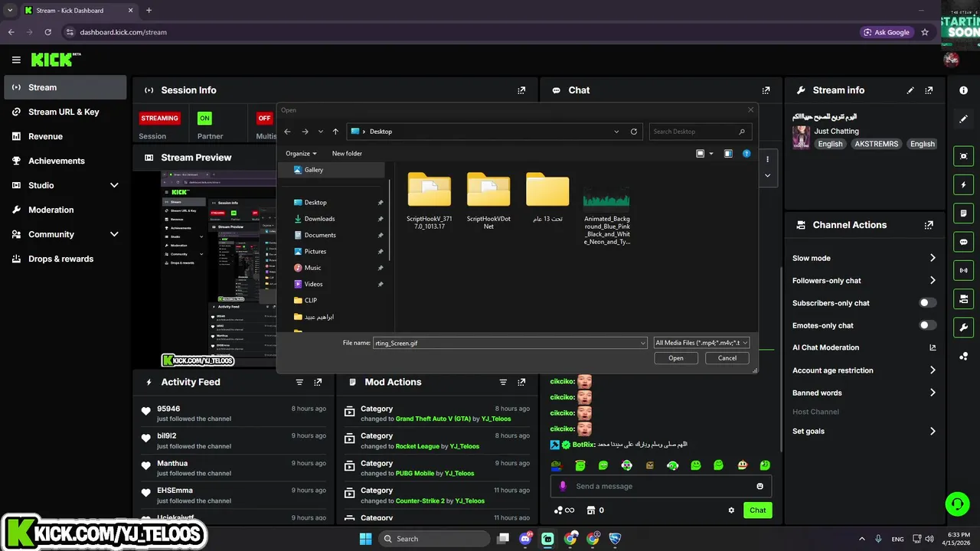Image resolution: width=980 pixels, height=551 pixels.
Task: Toggle the channel actions camera rail icon
Action: (x=963, y=298)
